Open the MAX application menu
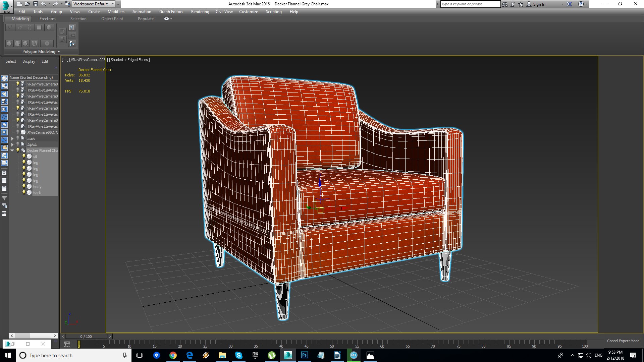The height and width of the screenshot is (362, 644). [x=7, y=6]
